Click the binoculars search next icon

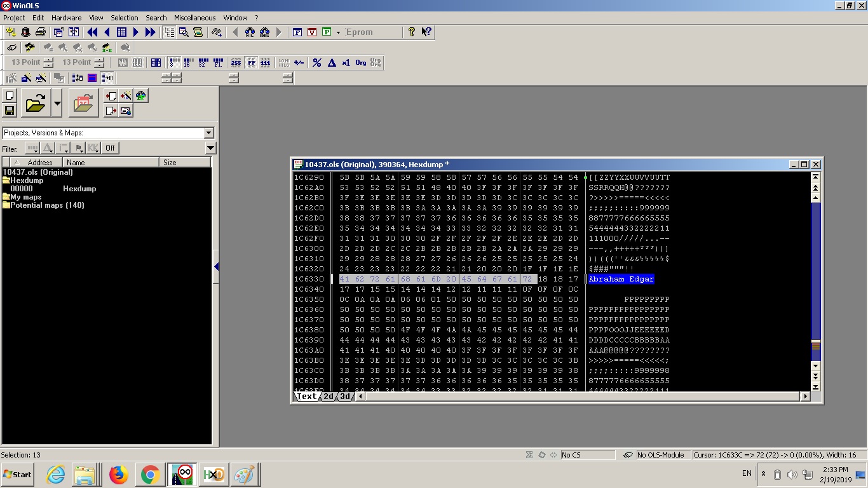coord(264,32)
